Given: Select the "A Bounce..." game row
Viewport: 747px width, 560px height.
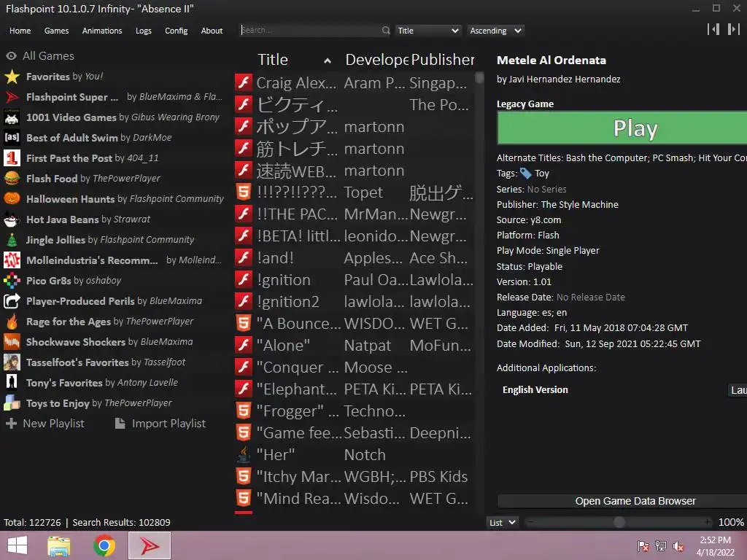Looking at the screenshot, I should pos(355,323).
